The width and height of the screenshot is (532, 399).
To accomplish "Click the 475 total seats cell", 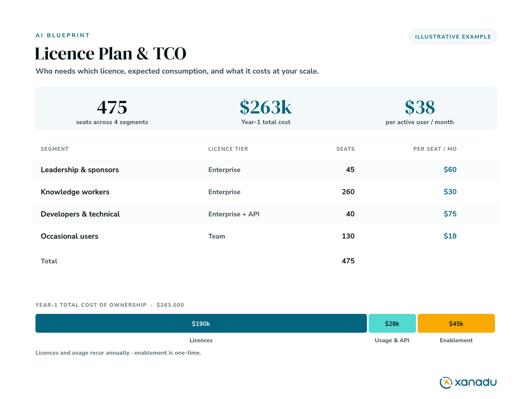I will point(348,261).
